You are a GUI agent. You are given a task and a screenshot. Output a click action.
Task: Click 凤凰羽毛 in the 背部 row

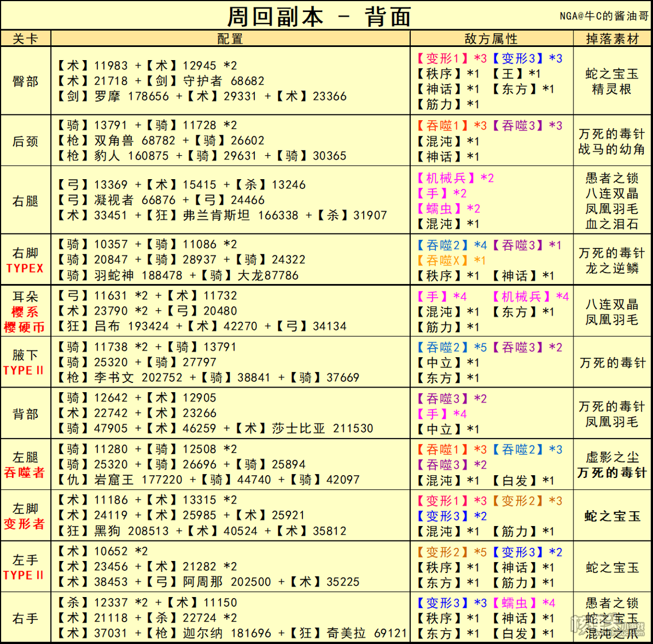click(612, 422)
